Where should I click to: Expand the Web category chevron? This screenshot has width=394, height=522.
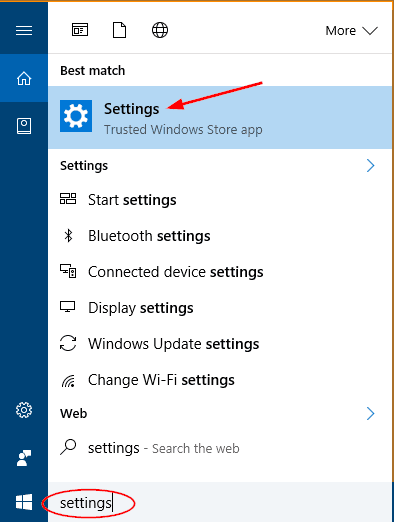click(x=371, y=414)
